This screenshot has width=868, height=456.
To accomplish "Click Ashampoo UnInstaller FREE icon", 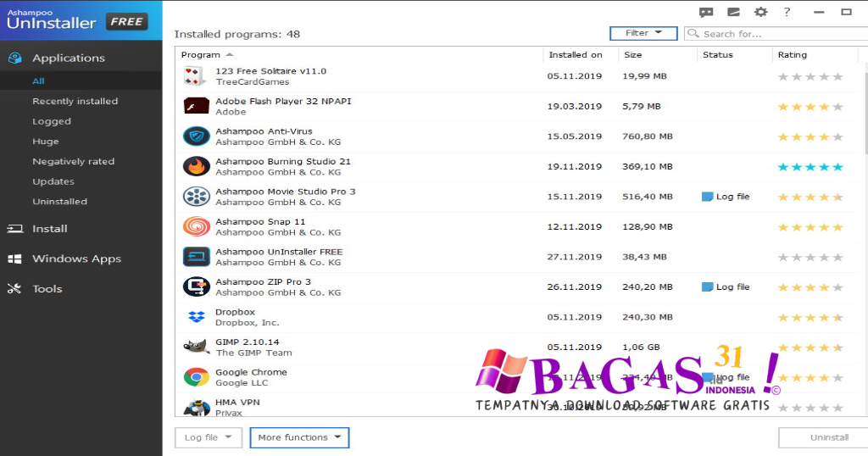I will click(x=196, y=257).
